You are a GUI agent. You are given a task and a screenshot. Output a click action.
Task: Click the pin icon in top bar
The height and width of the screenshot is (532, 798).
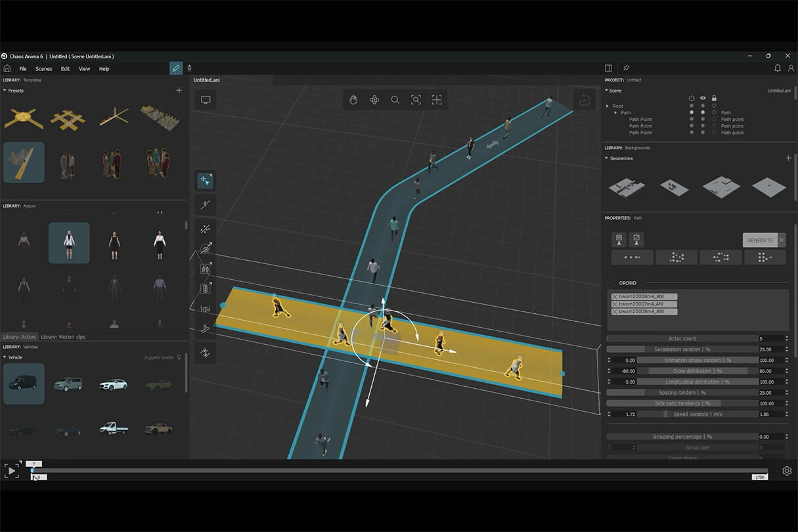click(626, 68)
